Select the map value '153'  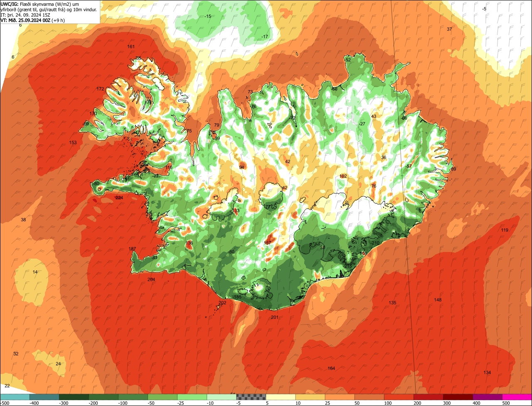[x=73, y=142]
